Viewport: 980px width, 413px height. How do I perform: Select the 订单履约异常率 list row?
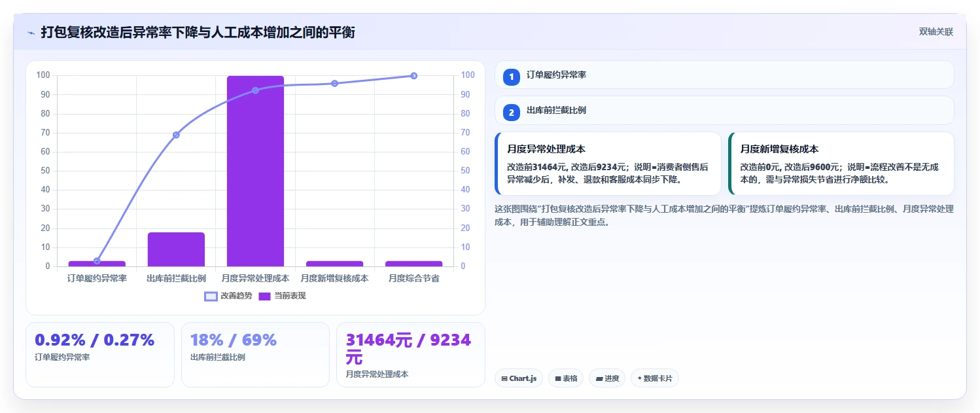(x=724, y=75)
